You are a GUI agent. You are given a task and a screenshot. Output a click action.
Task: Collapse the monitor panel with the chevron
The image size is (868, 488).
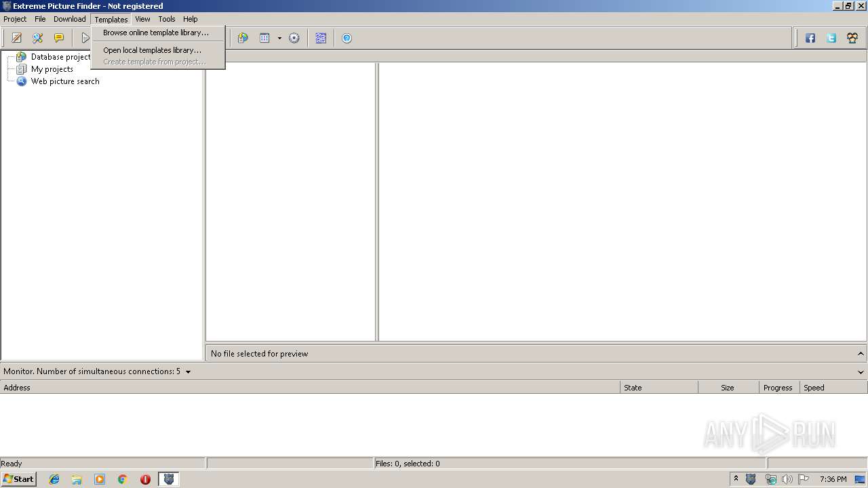coord(861,371)
